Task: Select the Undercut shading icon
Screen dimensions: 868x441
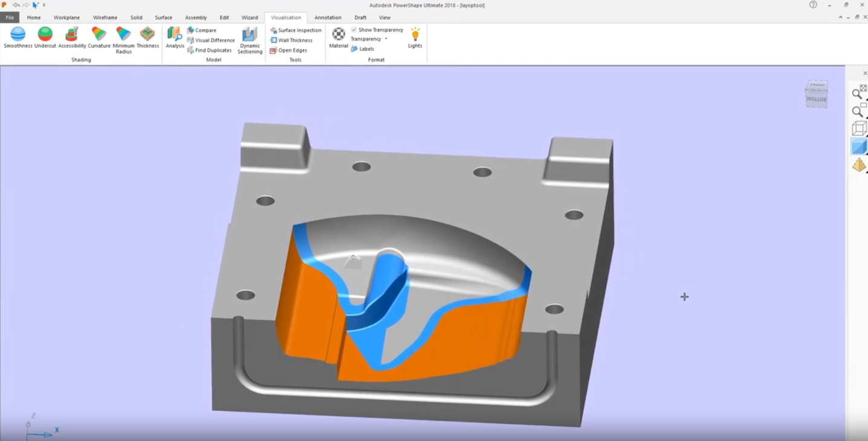Action: pos(45,37)
